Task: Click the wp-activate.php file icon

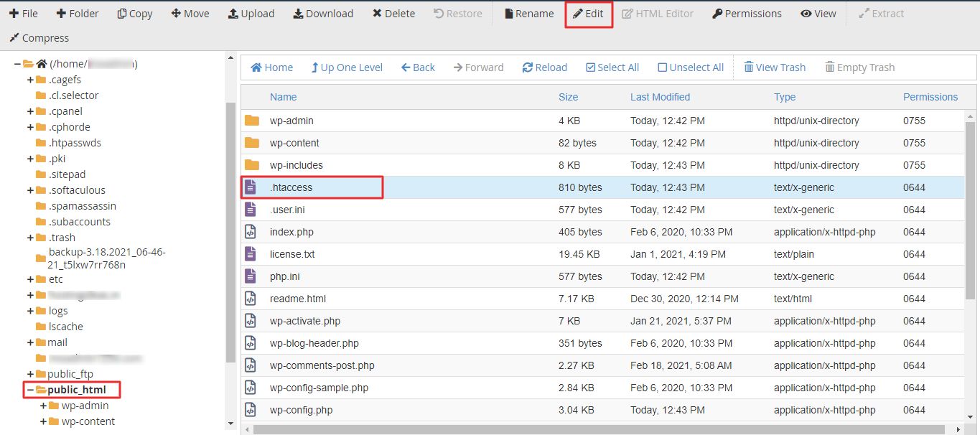Action: (251, 321)
